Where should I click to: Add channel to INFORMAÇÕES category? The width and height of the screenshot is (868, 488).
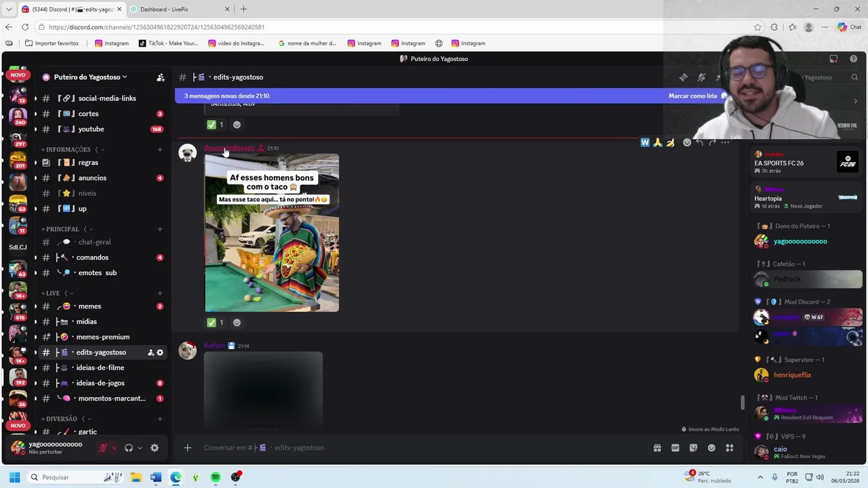click(160, 149)
